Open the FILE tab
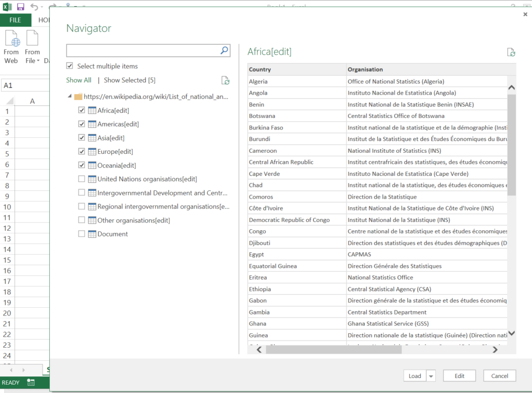Screen dimensions: 532x393 [15, 20]
